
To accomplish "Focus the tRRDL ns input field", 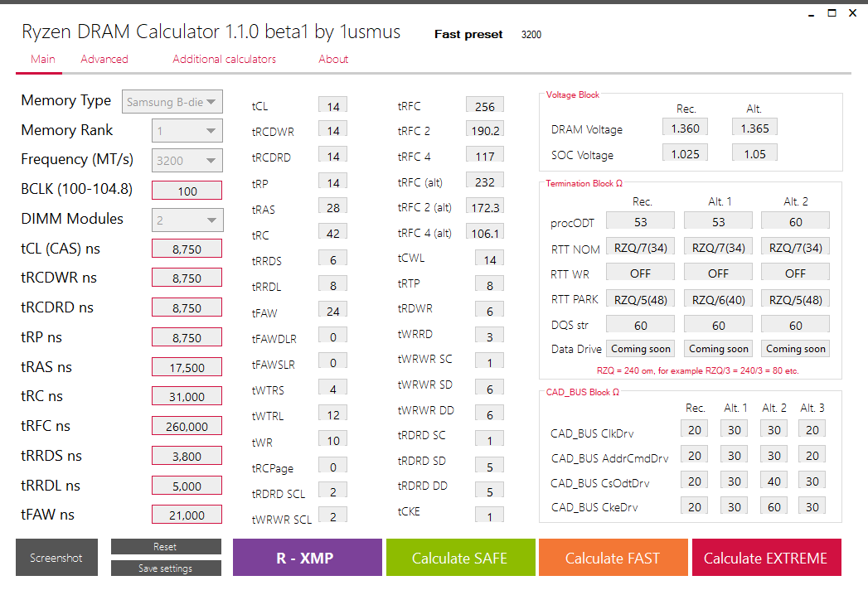I will (187, 486).
